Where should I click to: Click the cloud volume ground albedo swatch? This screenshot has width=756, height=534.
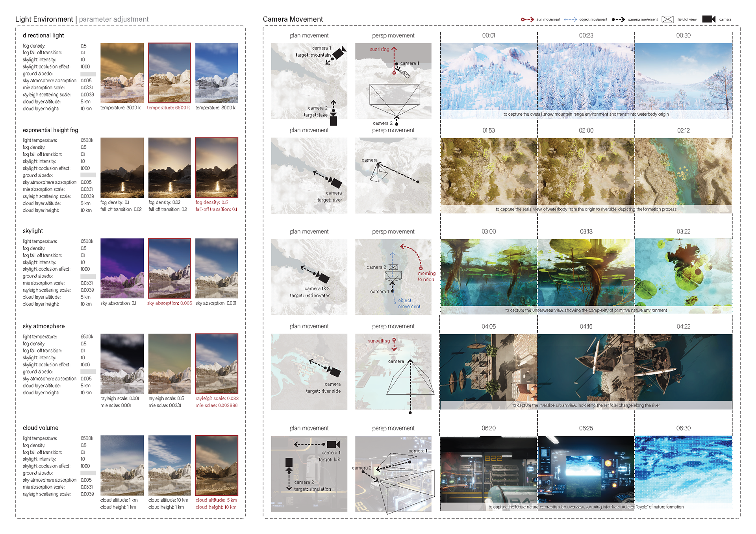point(88,473)
